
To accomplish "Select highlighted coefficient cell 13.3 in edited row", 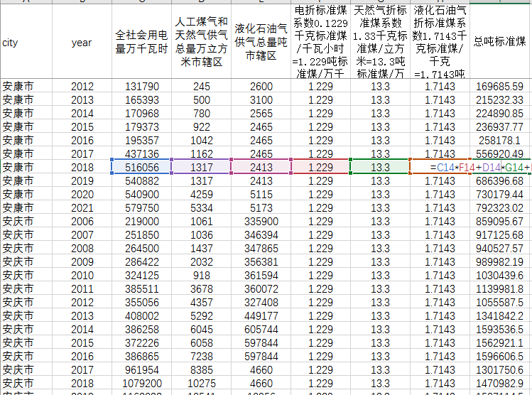I will coord(380,167).
